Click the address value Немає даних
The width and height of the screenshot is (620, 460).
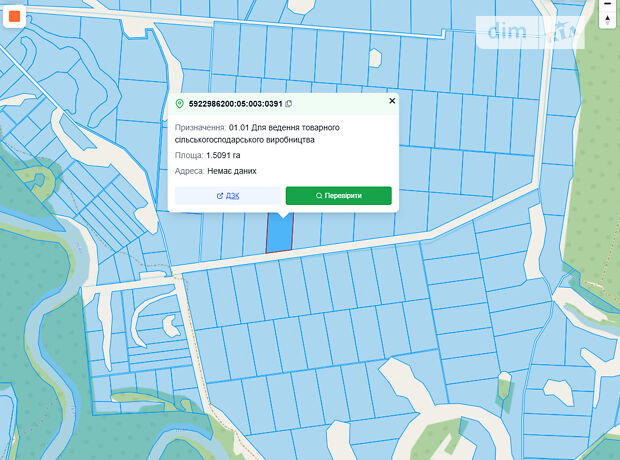coord(235,171)
